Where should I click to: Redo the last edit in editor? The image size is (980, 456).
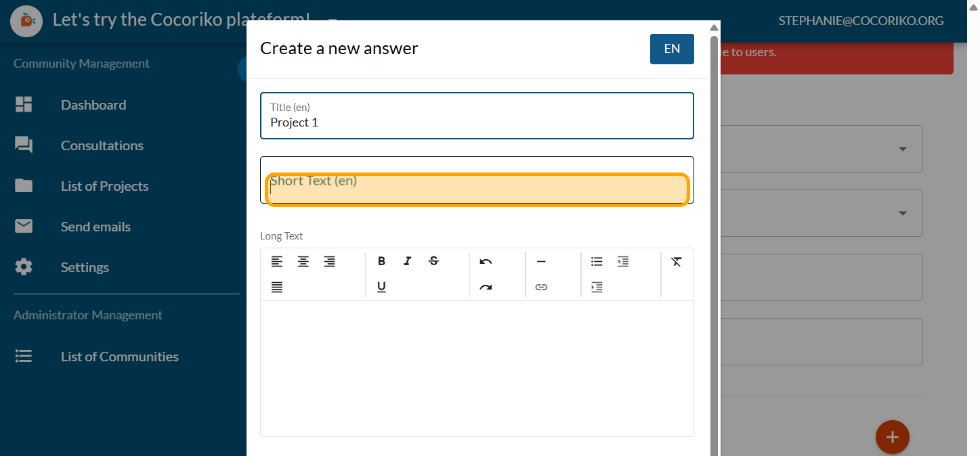(x=486, y=288)
